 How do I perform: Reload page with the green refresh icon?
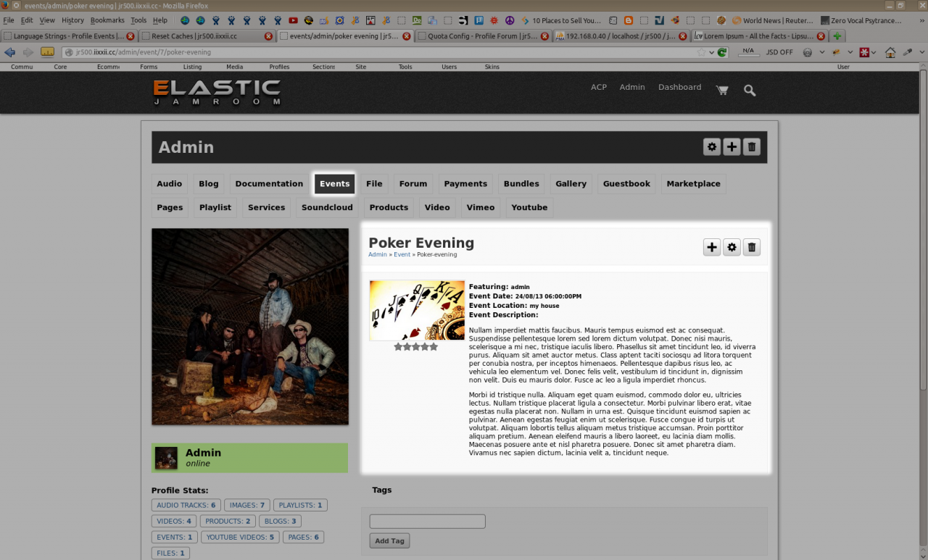(722, 52)
